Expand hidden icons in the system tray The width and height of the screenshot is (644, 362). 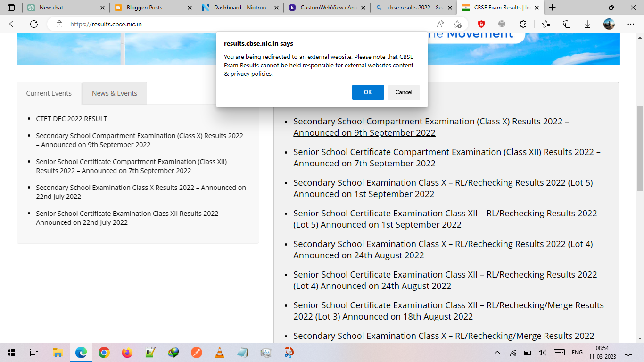click(x=497, y=352)
